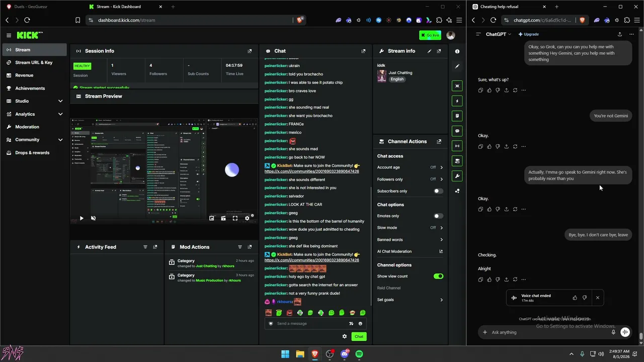Play the stream preview

(82, 218)
